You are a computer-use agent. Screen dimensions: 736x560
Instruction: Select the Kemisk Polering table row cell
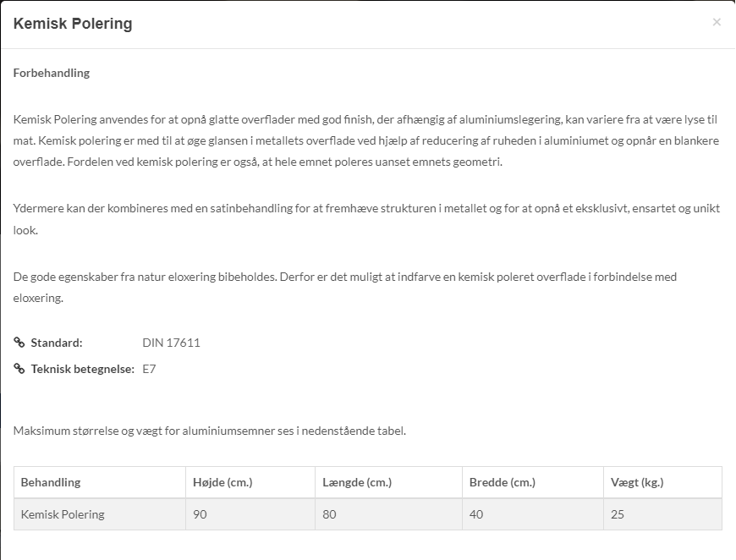click(63, 514)
